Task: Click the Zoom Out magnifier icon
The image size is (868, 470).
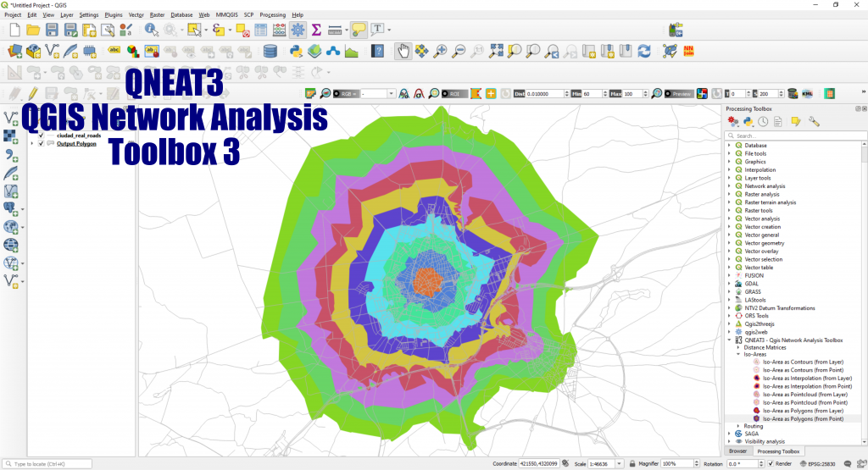Action: point(459,52)
